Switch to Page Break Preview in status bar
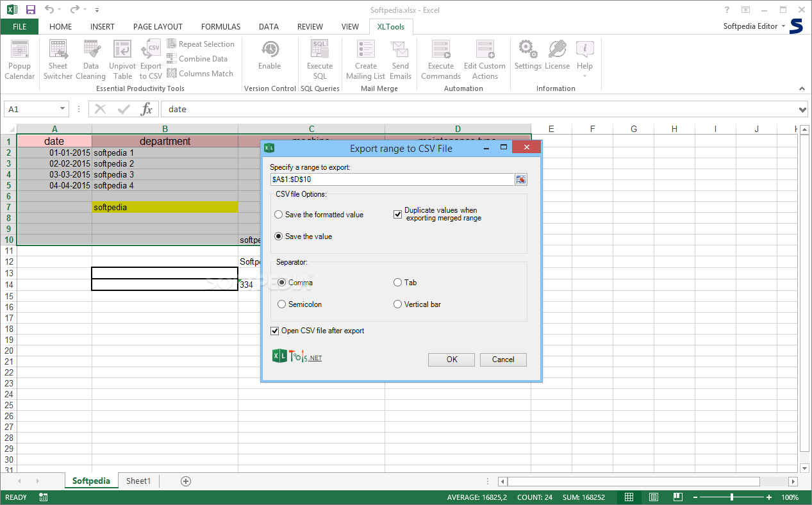This screenshot has height=505, width=812. (677, 497)
